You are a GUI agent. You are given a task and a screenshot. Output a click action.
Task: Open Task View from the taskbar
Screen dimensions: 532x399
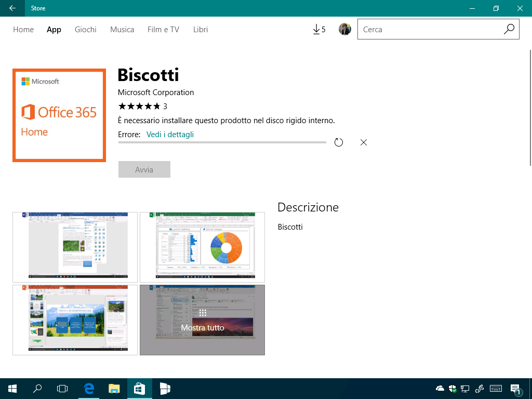(62, 389)
